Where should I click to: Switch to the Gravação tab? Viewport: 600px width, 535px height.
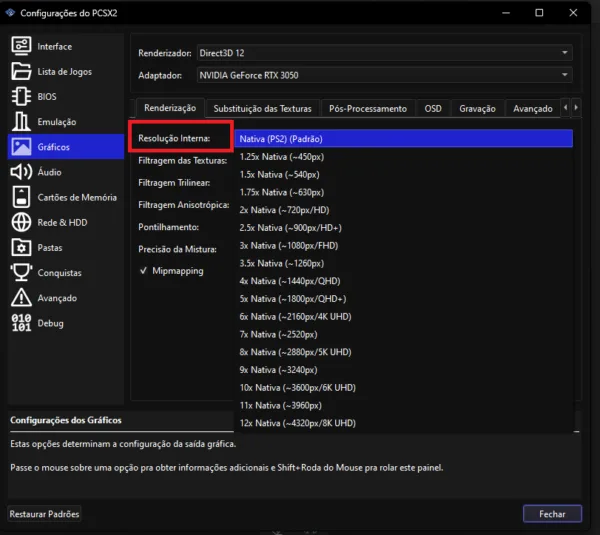point(477,109)
